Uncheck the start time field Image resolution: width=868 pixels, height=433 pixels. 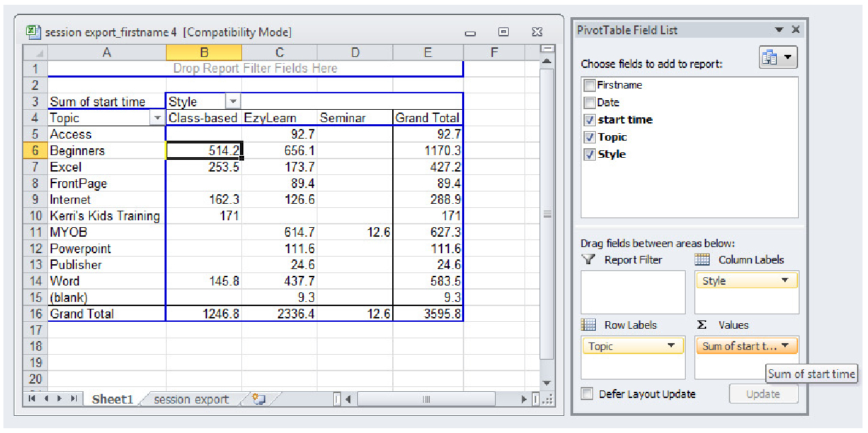590,119
